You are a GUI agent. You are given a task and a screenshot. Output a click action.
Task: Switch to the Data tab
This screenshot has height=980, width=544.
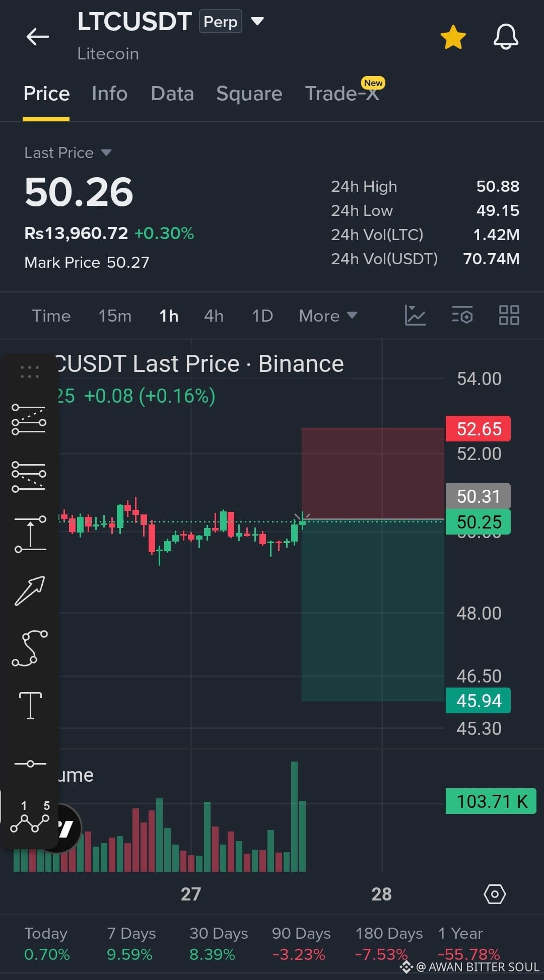pos(172,94)
